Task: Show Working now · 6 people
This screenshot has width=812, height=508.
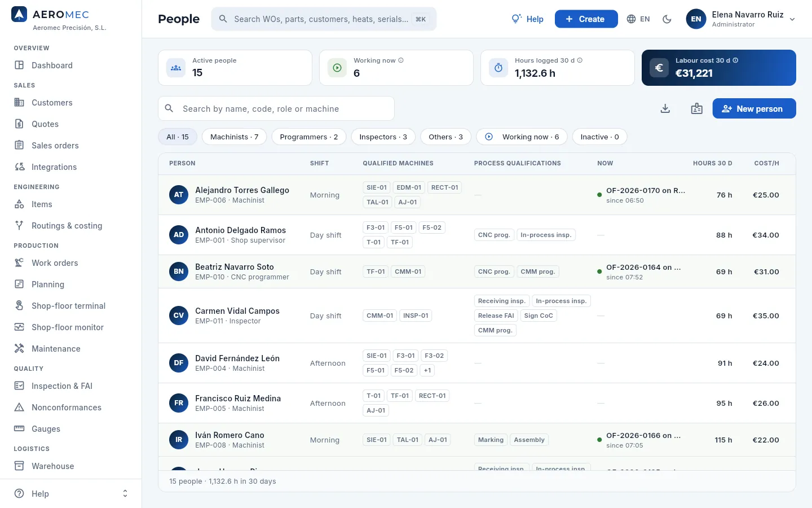Action: (522, 137)
